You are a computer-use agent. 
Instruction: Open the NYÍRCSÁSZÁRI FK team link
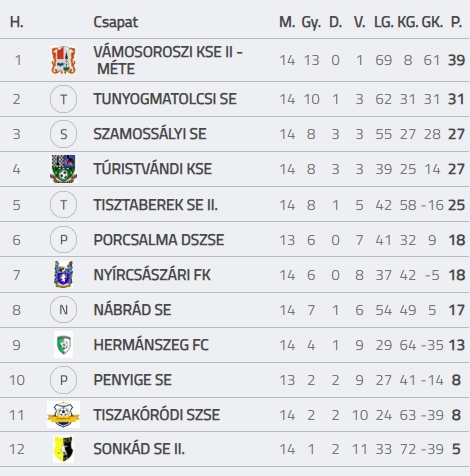(152, 275)
